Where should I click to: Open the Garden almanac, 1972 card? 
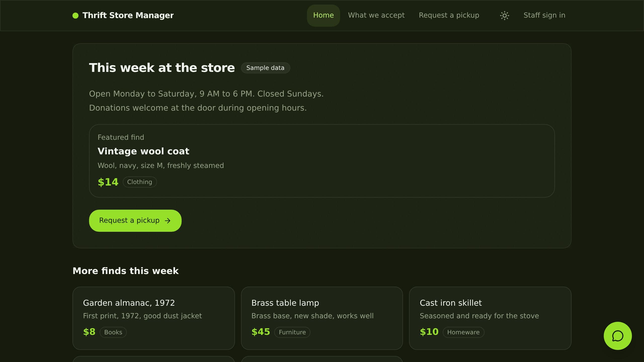(153, 318)
